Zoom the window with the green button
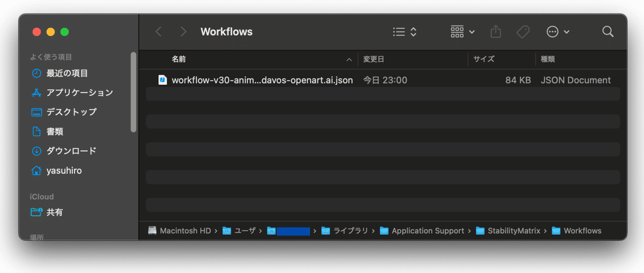Screen dimensions: 644x273 pyautogui.click(x=64, y=32)
